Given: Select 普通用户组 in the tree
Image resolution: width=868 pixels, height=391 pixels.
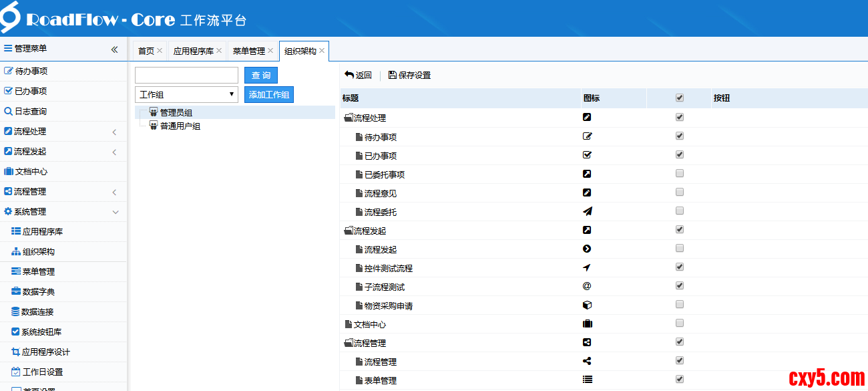Looking at the screenshot, I should (x=180, y=126).
